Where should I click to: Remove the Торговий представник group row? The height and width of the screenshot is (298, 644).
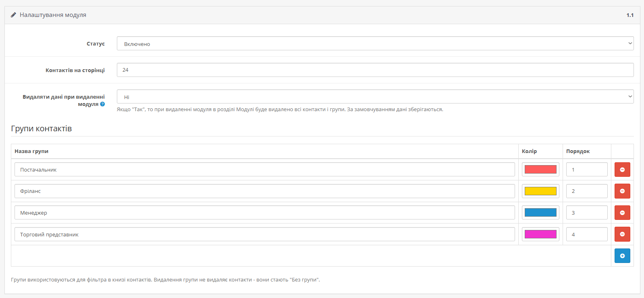pyautogui.click(x=622, y=234)
